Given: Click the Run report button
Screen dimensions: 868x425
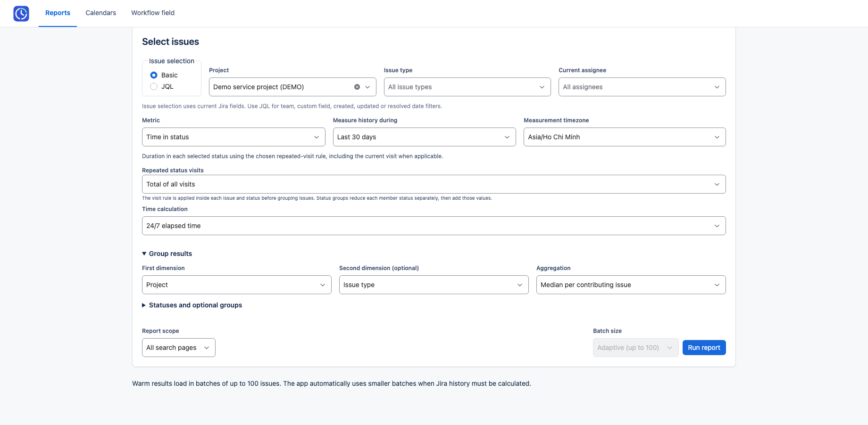Looking at the screenshot, I should coord(704,348).
